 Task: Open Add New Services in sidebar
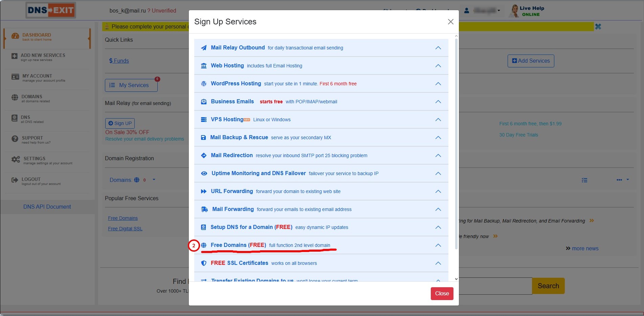click(43, 57)
